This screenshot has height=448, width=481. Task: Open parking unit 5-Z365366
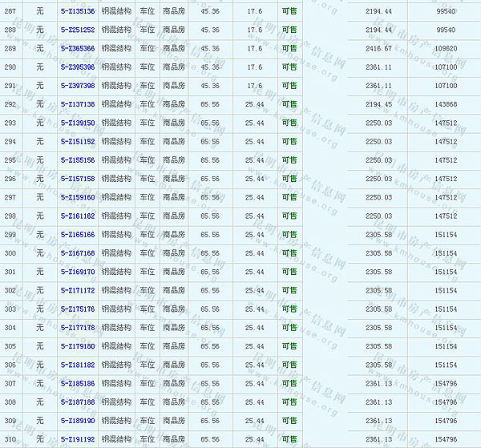77,49
